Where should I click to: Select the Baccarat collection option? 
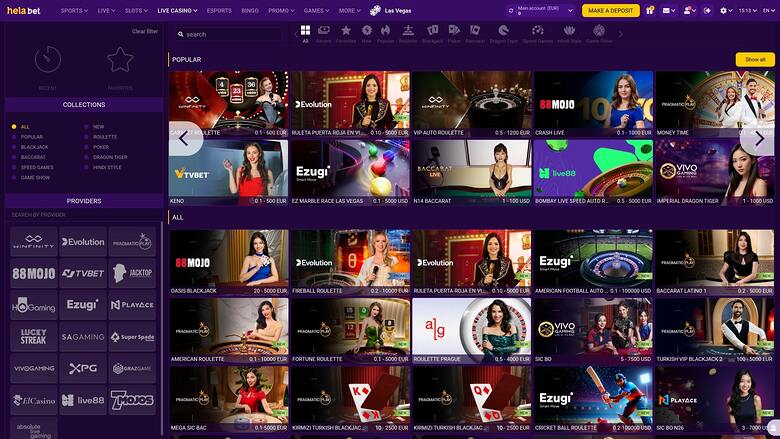[29, 157]
